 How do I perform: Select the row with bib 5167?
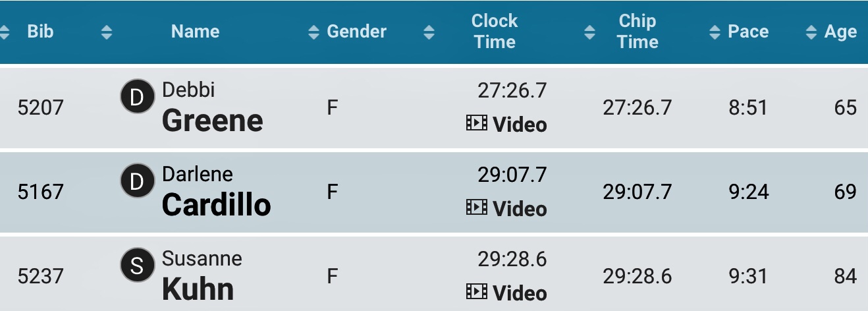(x=40, y=192)
